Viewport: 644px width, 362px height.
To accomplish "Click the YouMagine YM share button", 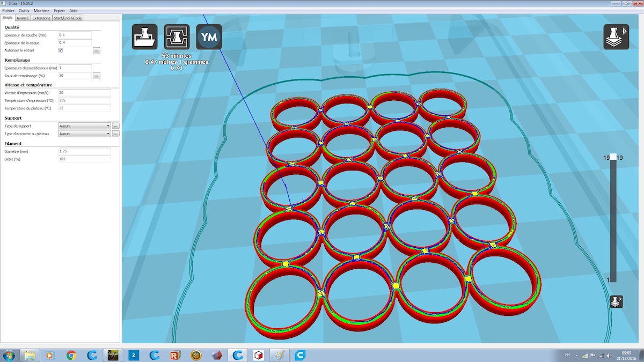I will [209, 37].
